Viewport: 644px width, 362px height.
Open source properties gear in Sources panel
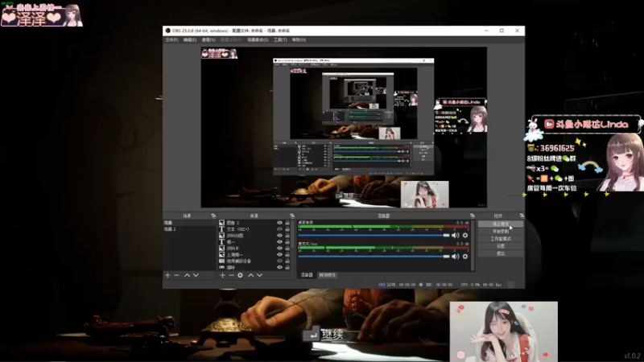240,275
